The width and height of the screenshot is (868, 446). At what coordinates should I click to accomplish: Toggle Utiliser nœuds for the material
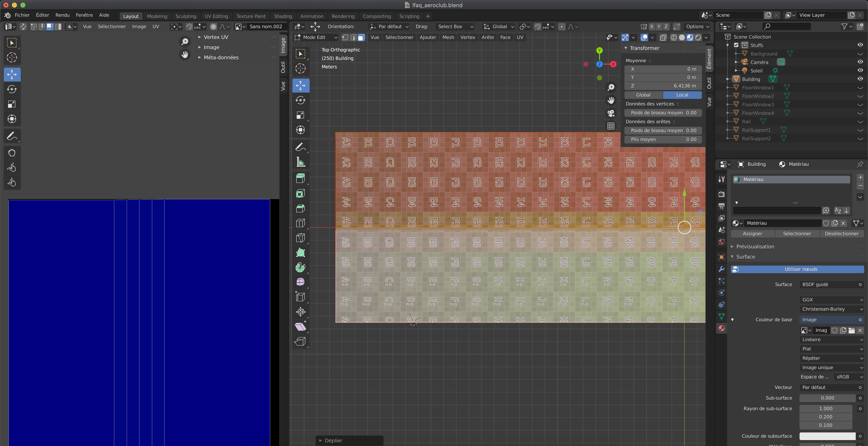[x=797, y=269]
